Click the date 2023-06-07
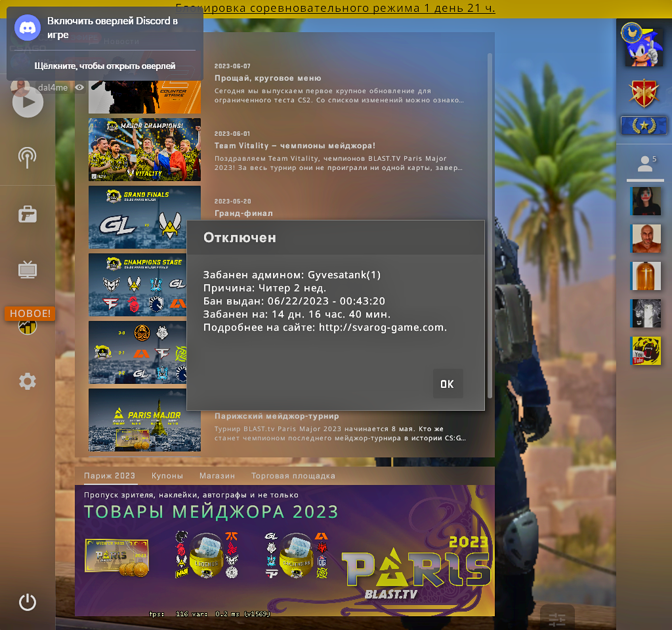Viewport: 672px width, 630px height. 232,66
